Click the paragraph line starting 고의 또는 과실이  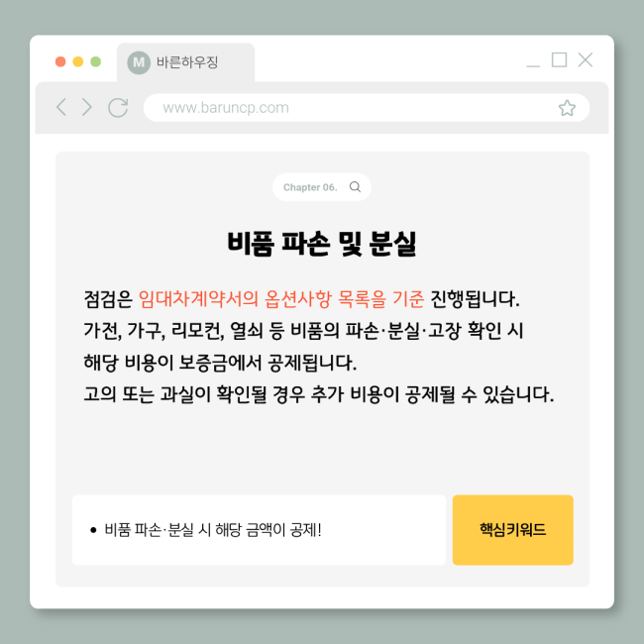coord(319,394)
